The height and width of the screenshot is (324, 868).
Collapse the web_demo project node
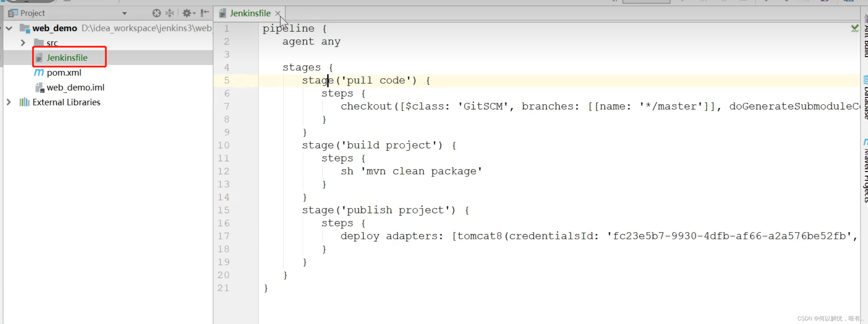(9, 28)
